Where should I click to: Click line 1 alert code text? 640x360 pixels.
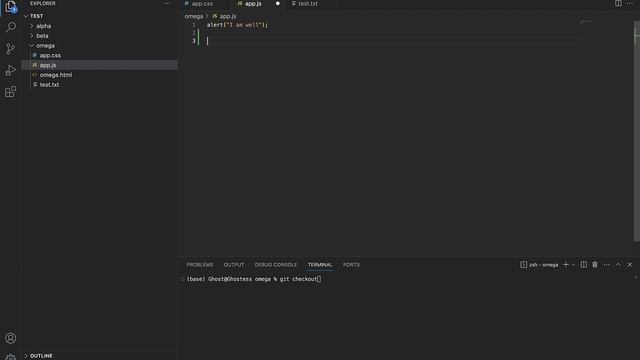tap(237, 25)
